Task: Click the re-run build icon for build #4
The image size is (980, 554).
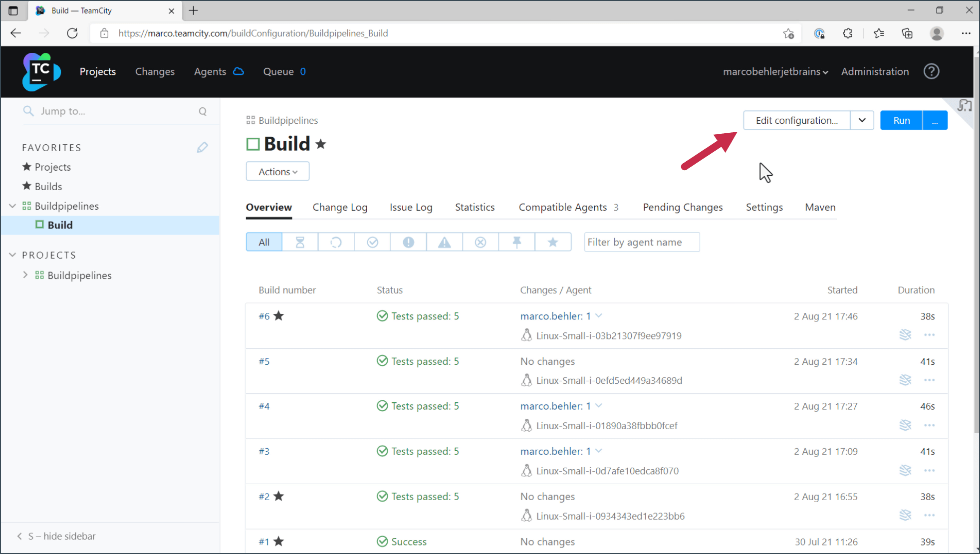Action: tap(904, 425)
